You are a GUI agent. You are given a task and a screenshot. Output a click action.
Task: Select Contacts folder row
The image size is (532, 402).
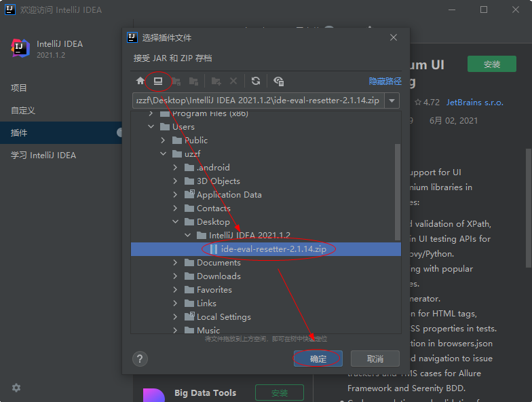(x=266, y=208)
